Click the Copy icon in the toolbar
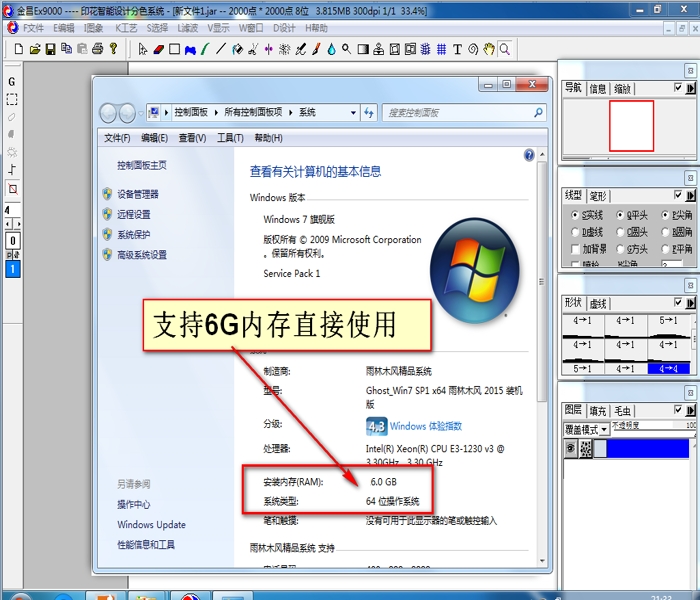The width and height of the screenshot is (700, 600). 66,48
